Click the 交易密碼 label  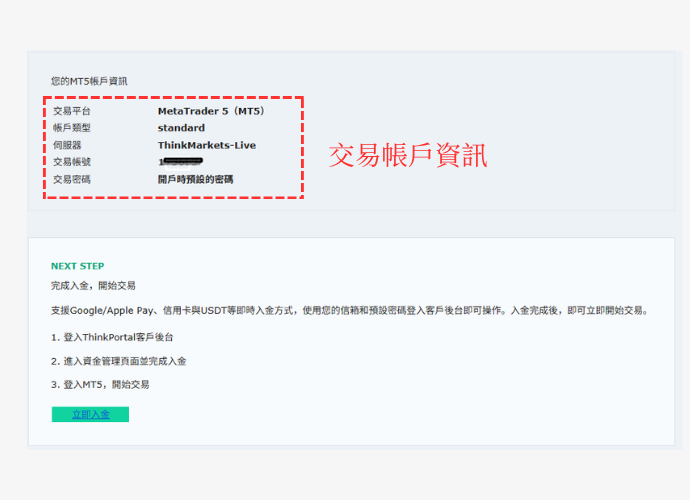click(72, 179)
